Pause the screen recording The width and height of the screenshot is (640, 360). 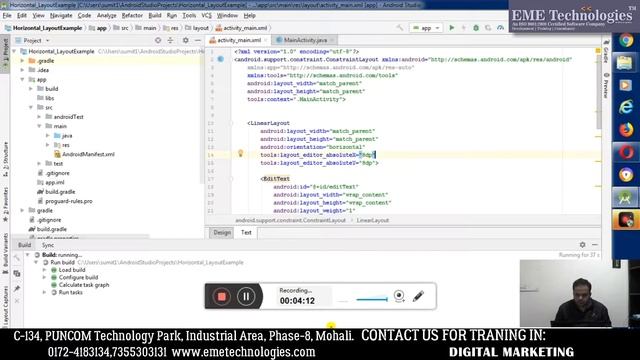click(246, 296)
